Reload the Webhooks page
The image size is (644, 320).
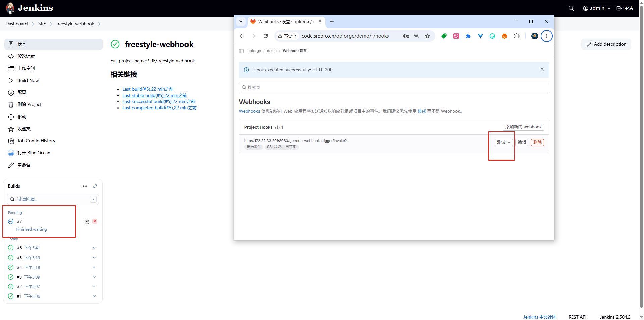(x=265, y=36)
